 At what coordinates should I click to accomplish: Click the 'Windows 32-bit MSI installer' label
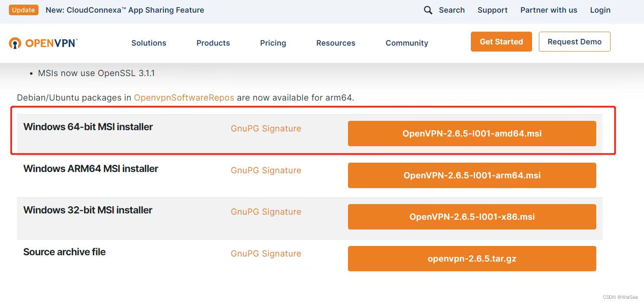(88, 210)
